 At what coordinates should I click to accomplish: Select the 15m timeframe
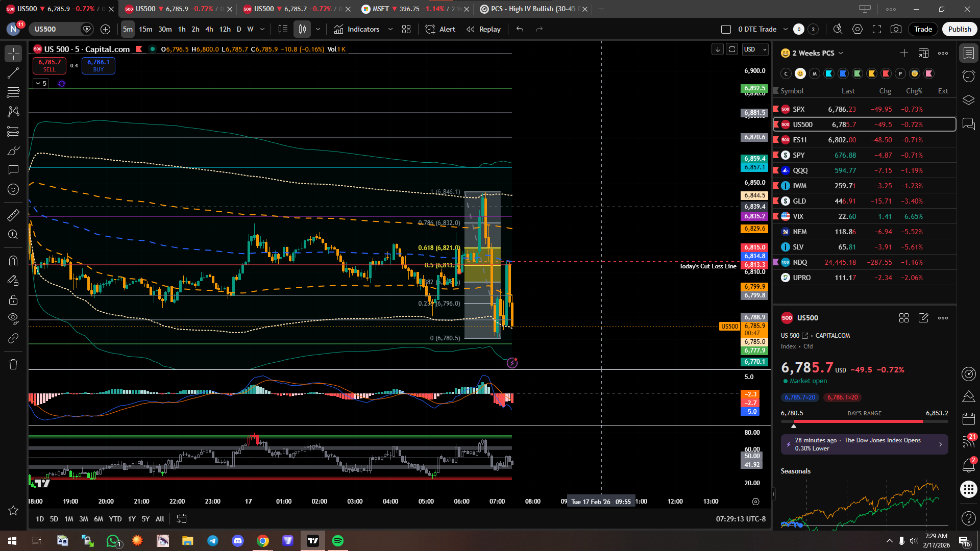[145, 29]
